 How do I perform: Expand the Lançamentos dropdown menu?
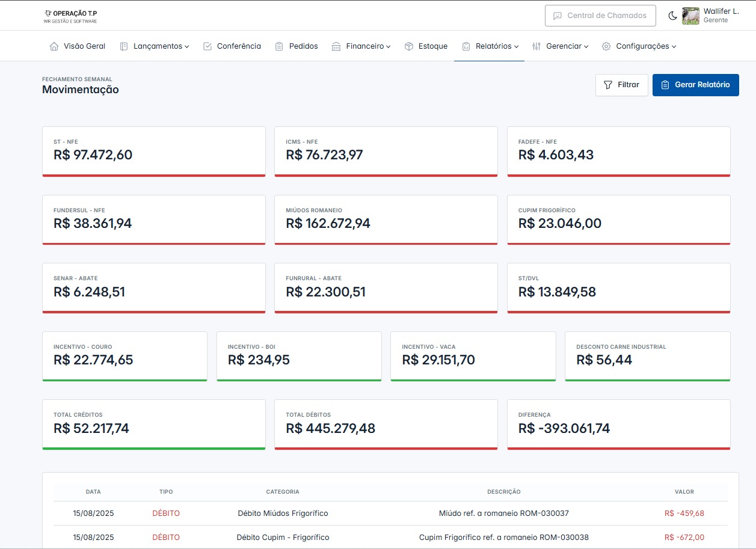click(186, 46)
